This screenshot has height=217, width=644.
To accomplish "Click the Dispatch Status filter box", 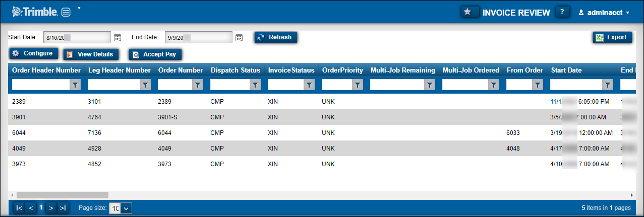I will [230, 86].
